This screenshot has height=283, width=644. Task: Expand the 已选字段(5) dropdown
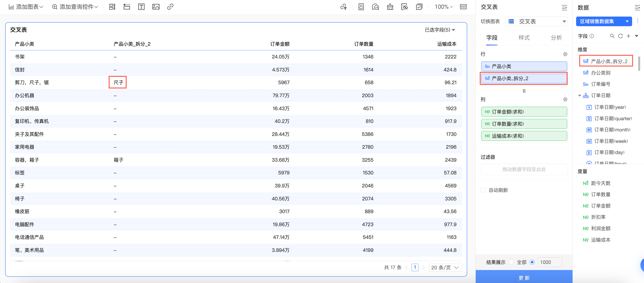(x=440, y=30)
